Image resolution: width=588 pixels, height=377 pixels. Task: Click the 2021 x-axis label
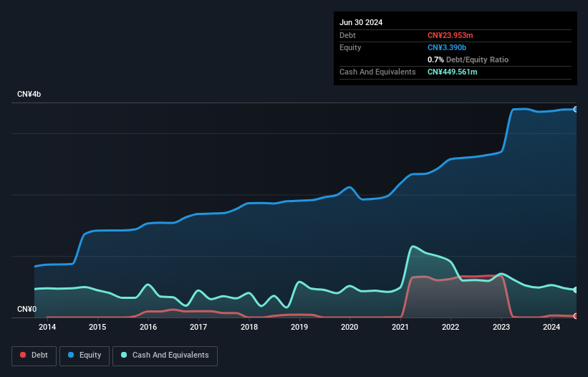pyautogui.click(x=400, y=327)
